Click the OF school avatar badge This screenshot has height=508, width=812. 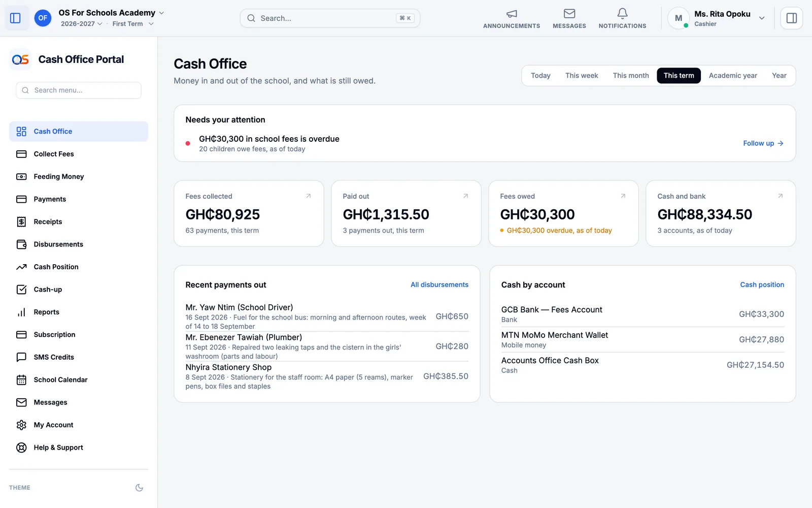click(x=43, y=18)
